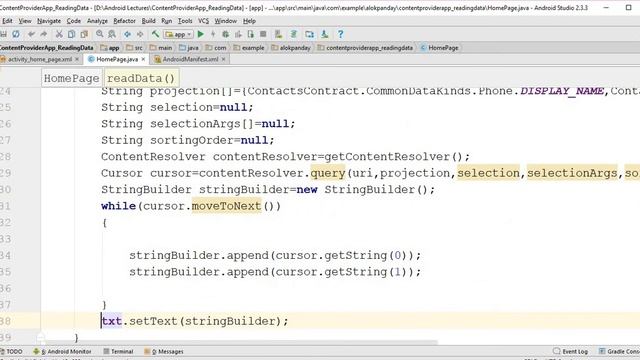Close the HomePage.java tab
The width and height of the screenshot is (640, 360).
(143, 59)
